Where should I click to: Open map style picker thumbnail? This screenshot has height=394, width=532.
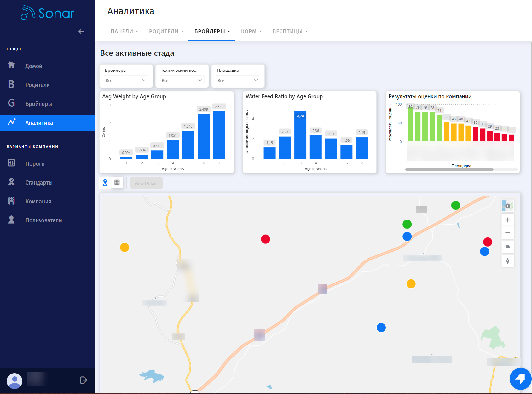(508, 206)
